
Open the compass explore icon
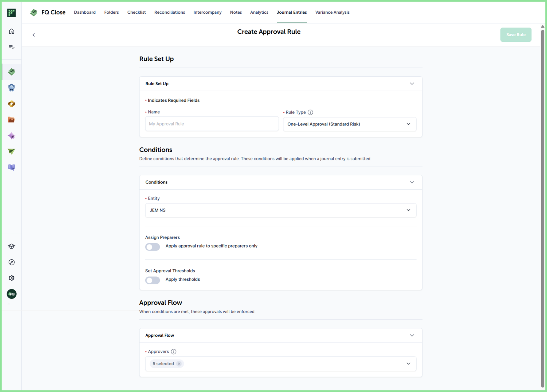(11, 262)
